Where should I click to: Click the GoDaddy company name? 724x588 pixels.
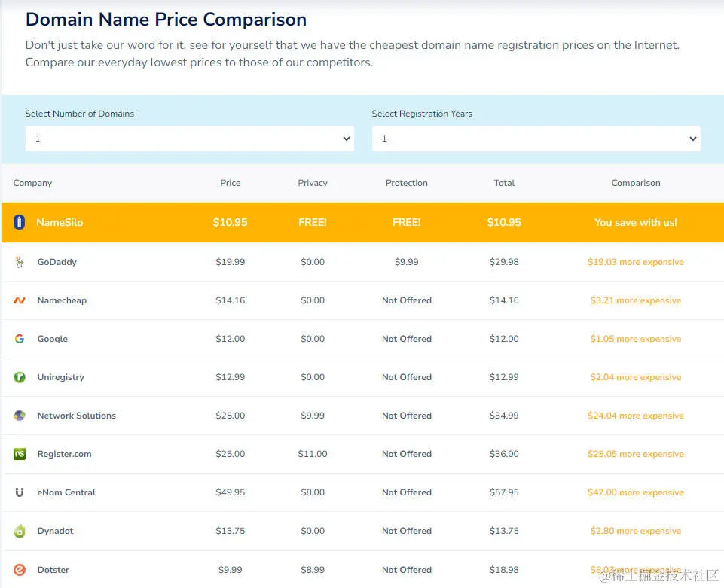click(57, 262)
